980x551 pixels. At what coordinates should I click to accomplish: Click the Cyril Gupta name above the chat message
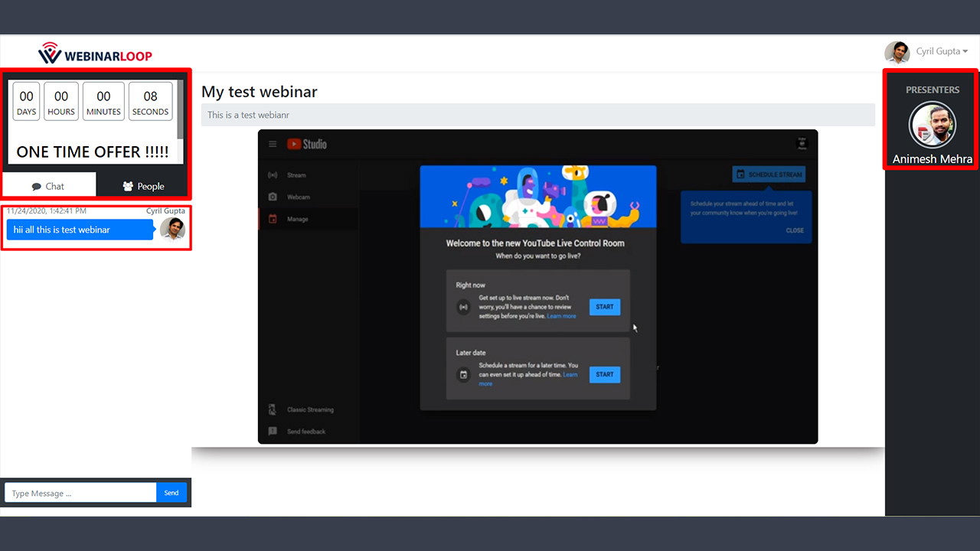(165, 210)
